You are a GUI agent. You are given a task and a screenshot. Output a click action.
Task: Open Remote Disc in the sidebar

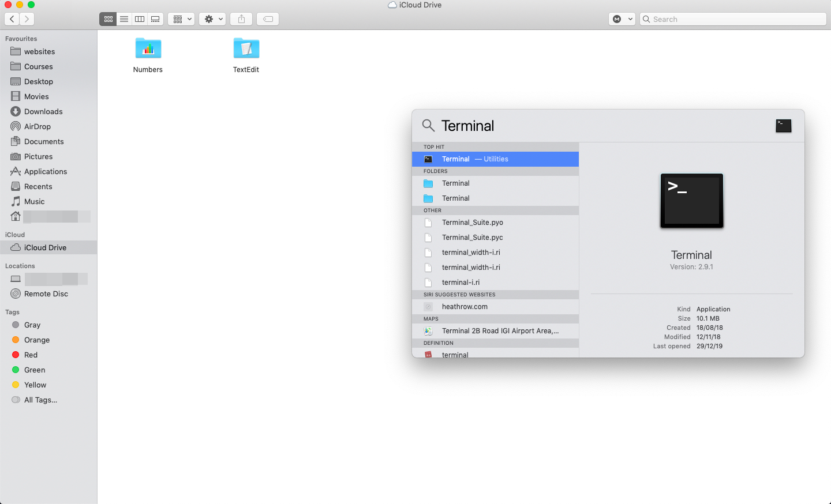[x=48, y=294]
